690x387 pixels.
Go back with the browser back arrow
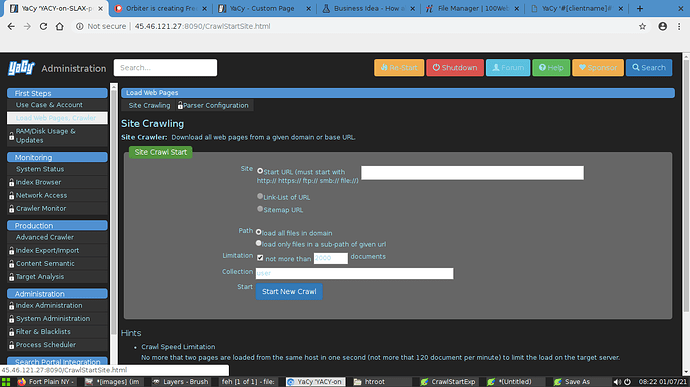[x=11, y=26]
